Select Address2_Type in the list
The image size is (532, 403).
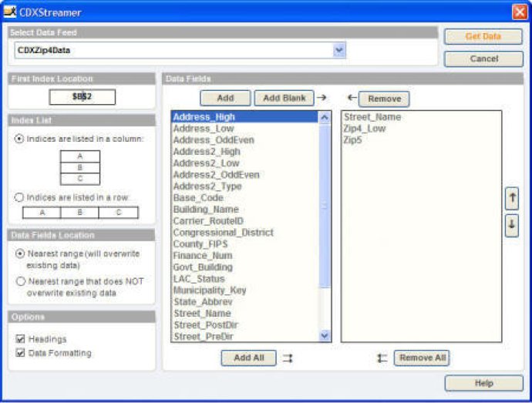tap(245, 186)
